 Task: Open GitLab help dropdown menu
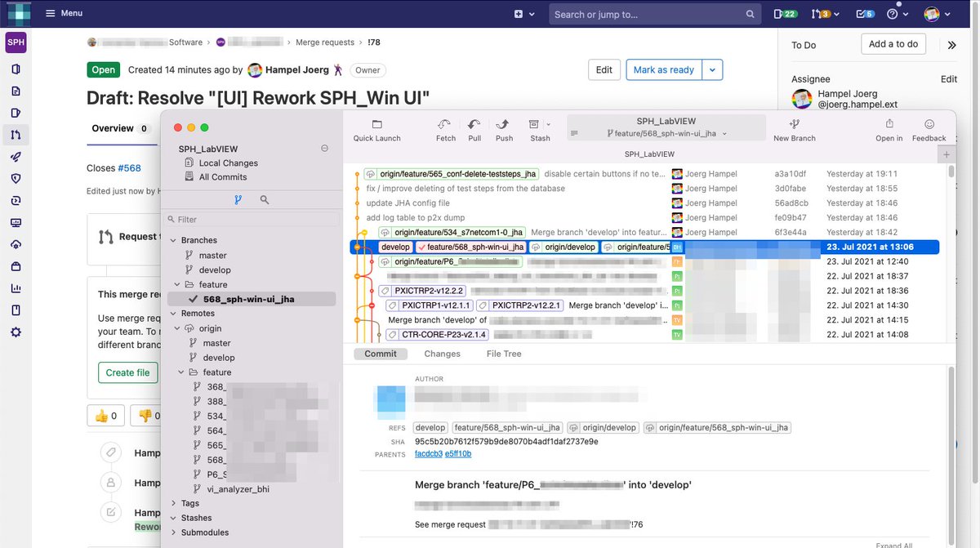point(898,14)
